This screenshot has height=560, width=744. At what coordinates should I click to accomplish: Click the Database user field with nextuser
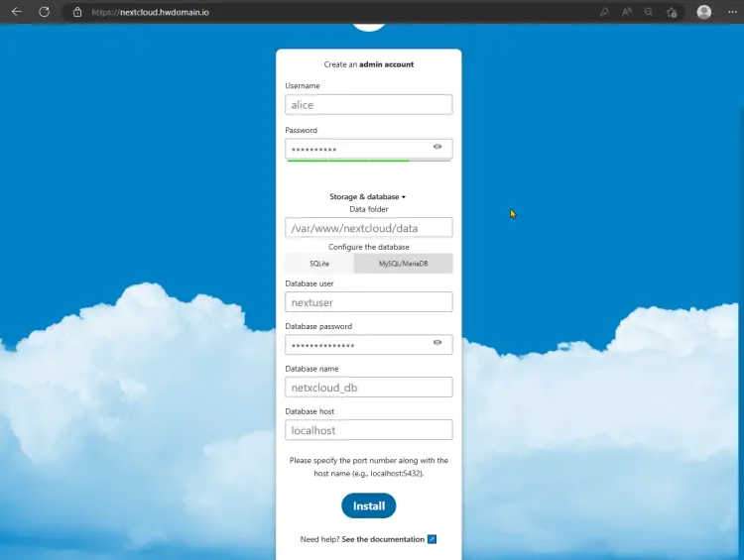click(x=369, y=302)
